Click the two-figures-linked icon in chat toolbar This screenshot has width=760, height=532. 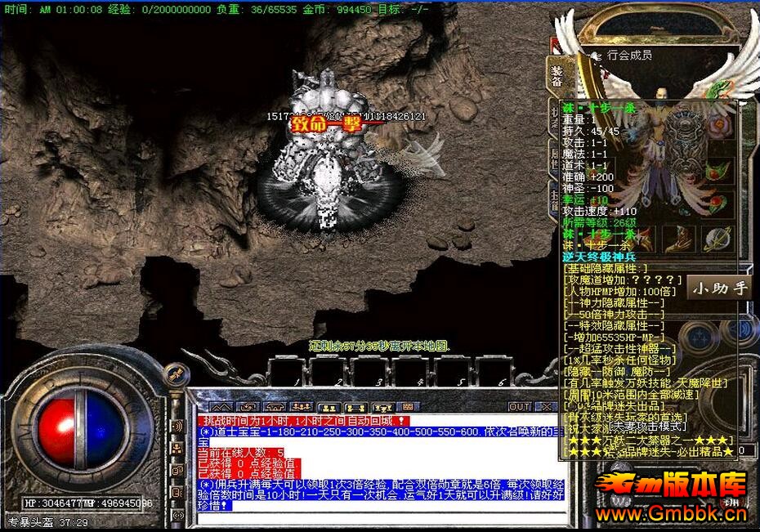[355, 407]
